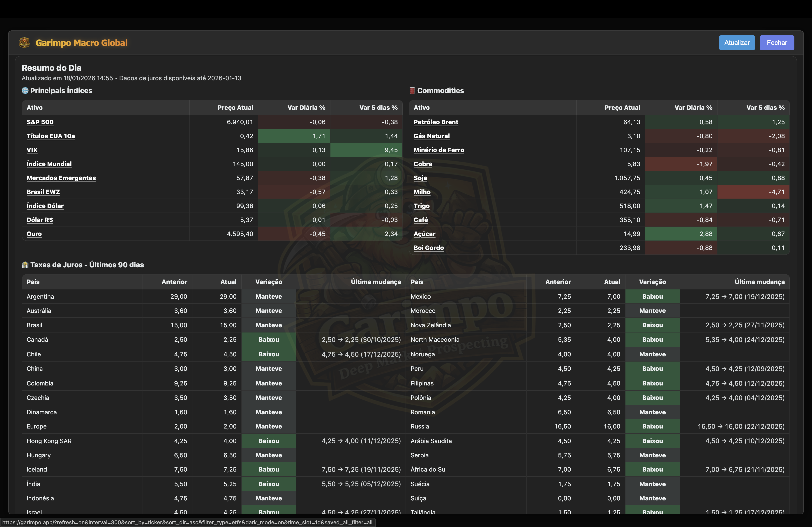The height and width of the screenshot is (527, 812).
Task: Open the VIX asset link
Action: 32,150
